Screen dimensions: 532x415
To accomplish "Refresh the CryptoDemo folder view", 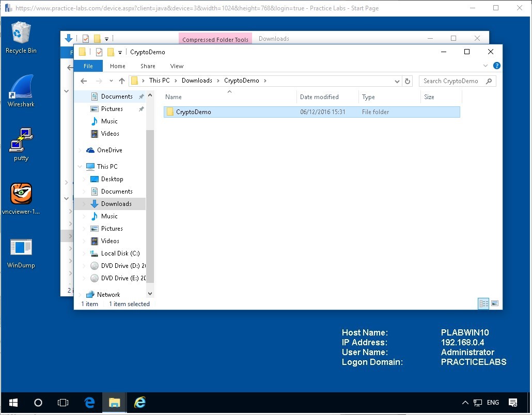I will click(408, 81).
